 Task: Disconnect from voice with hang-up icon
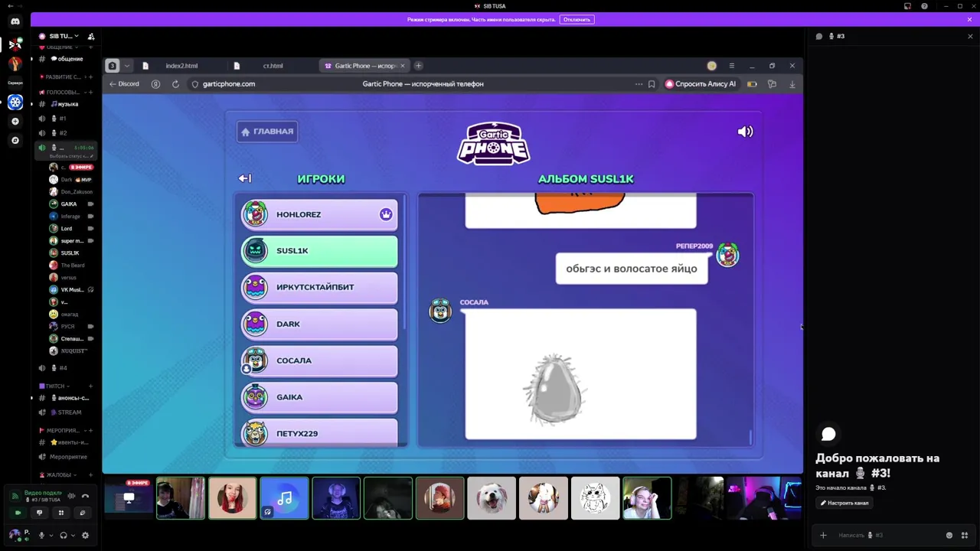click(85, 496)
